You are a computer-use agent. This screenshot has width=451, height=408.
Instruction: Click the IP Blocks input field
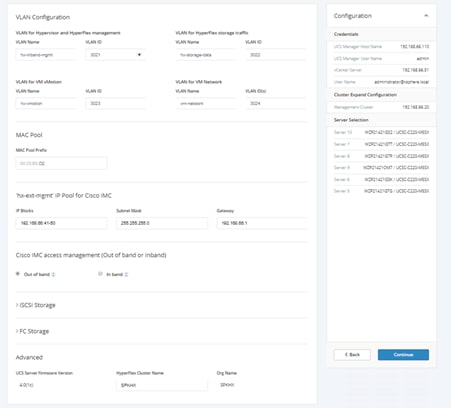click(x=61, y=223)
